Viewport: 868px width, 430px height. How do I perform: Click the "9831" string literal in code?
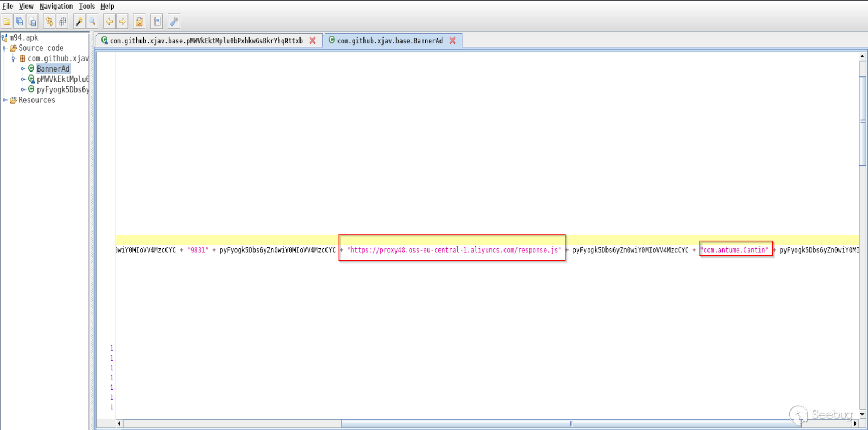coord(197,250)
